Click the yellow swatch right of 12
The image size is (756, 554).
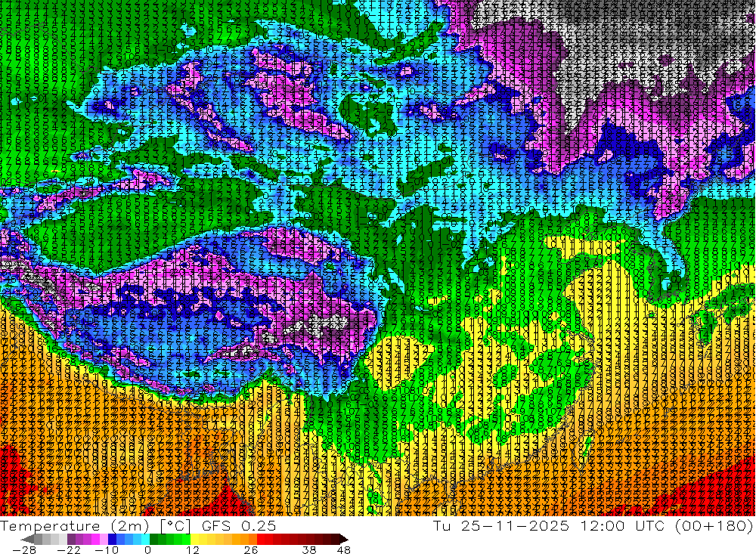point(195,539)
